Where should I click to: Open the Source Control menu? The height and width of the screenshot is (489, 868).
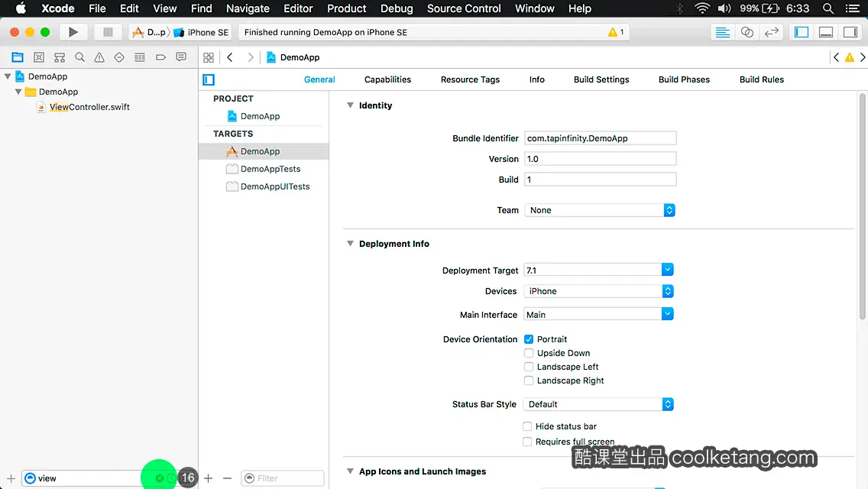(463, 8)
